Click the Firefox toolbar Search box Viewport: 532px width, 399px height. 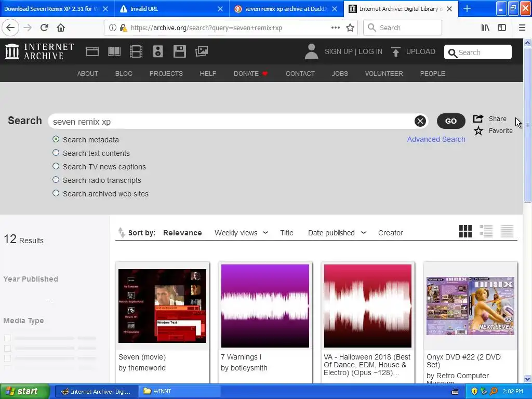pyautogui.click(x=403, y=28)
